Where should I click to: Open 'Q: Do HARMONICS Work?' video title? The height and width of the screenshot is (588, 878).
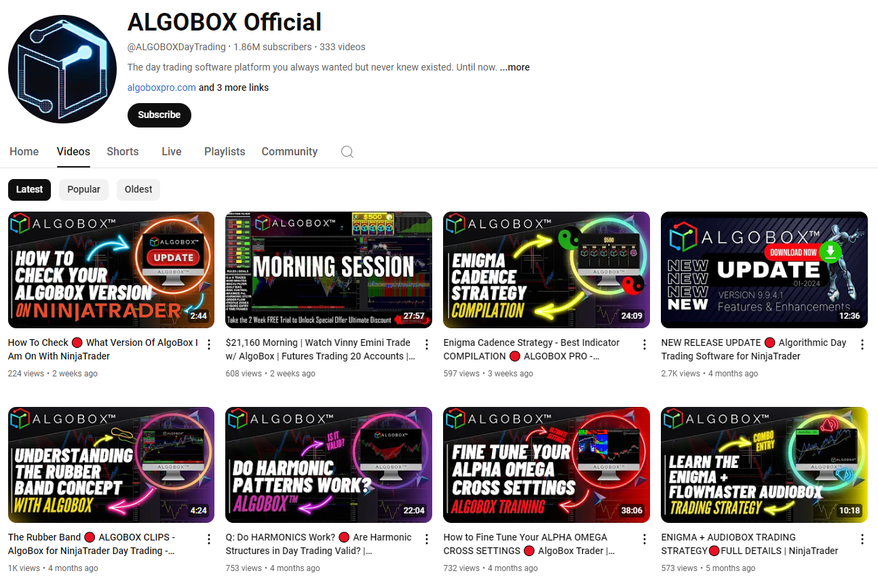319,544
